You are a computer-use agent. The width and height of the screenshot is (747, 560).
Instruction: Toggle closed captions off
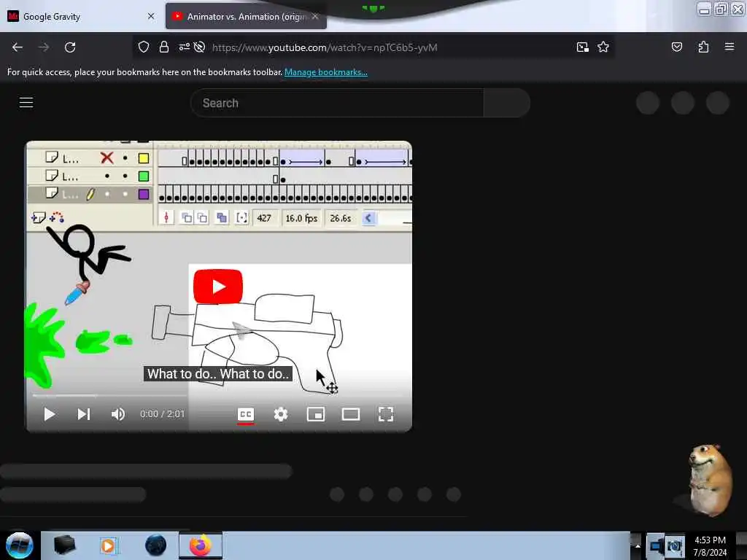[246, 414]
